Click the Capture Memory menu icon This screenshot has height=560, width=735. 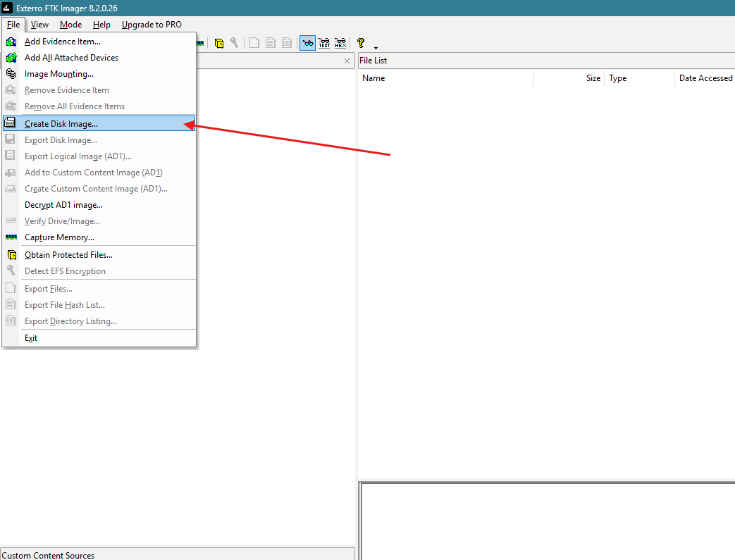point(11,237)
